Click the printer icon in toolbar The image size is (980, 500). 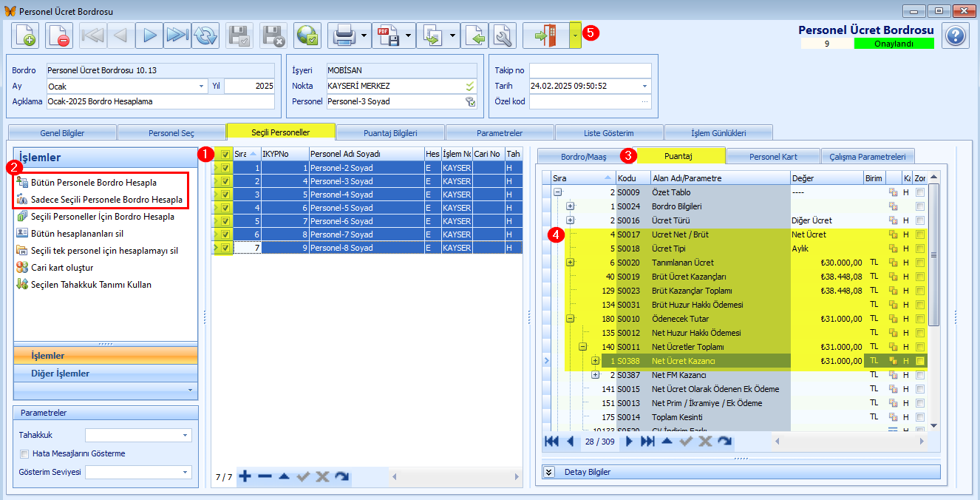[344, 35]
